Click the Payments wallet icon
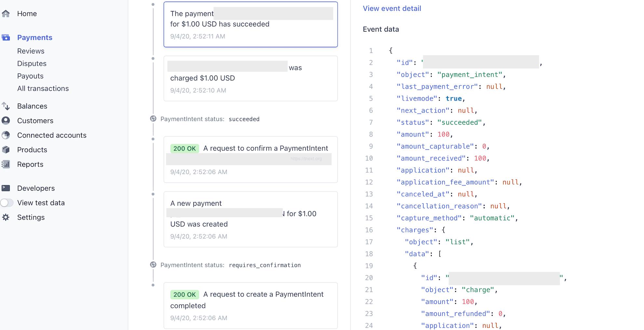Viewport: 644px width, 330px height. click(6, 37)
